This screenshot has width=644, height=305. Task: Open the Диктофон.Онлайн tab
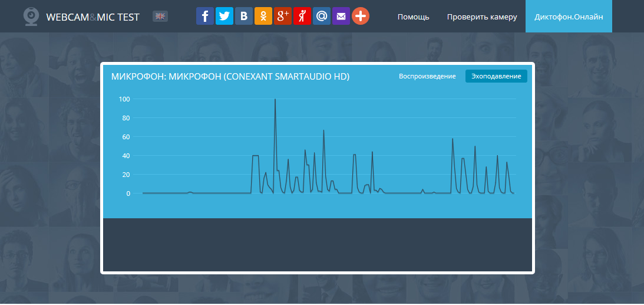click(568, 17)
